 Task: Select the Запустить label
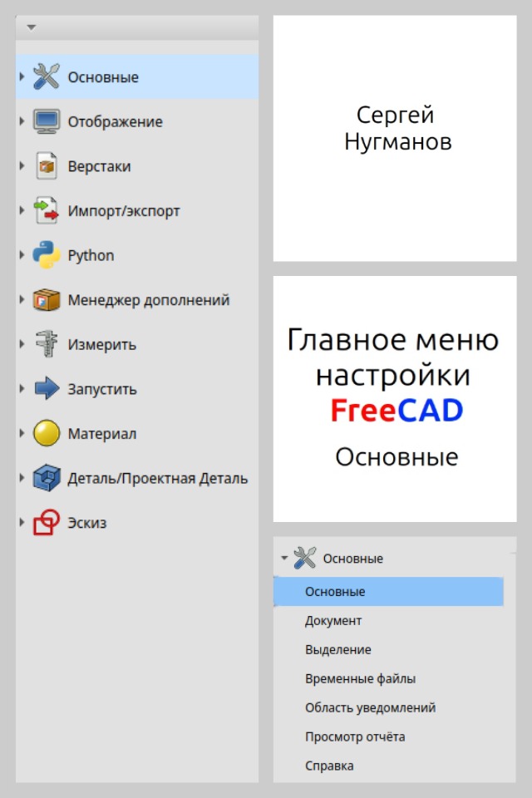(x=102, y=389)
